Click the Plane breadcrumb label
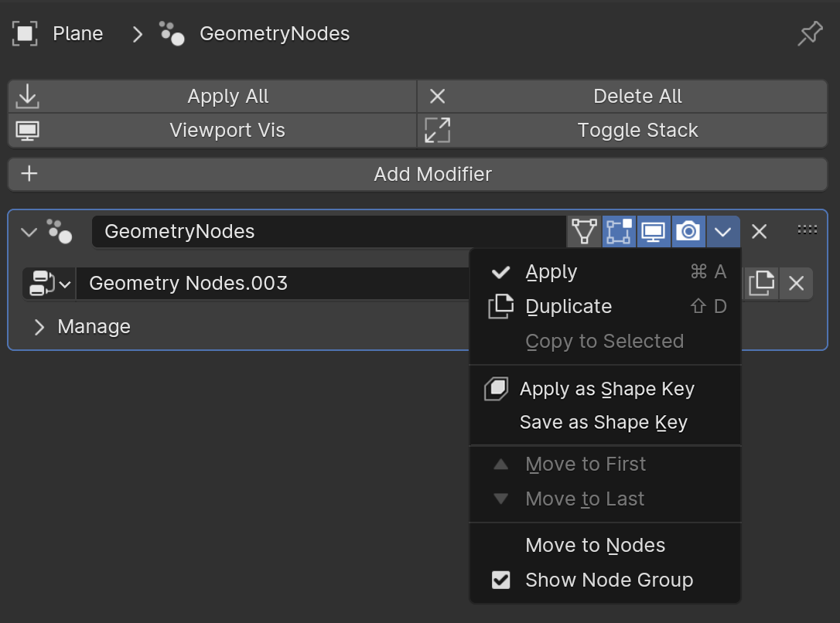840x623 pixels. point(77,34)
